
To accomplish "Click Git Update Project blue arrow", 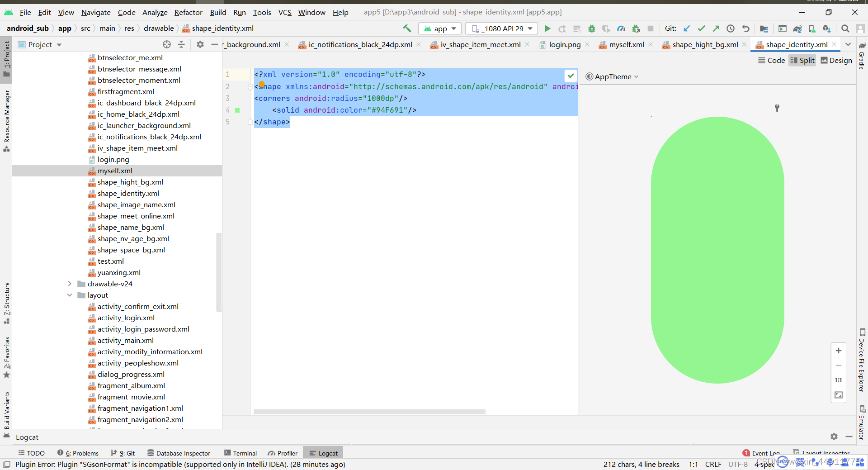I will click(687, 28).
